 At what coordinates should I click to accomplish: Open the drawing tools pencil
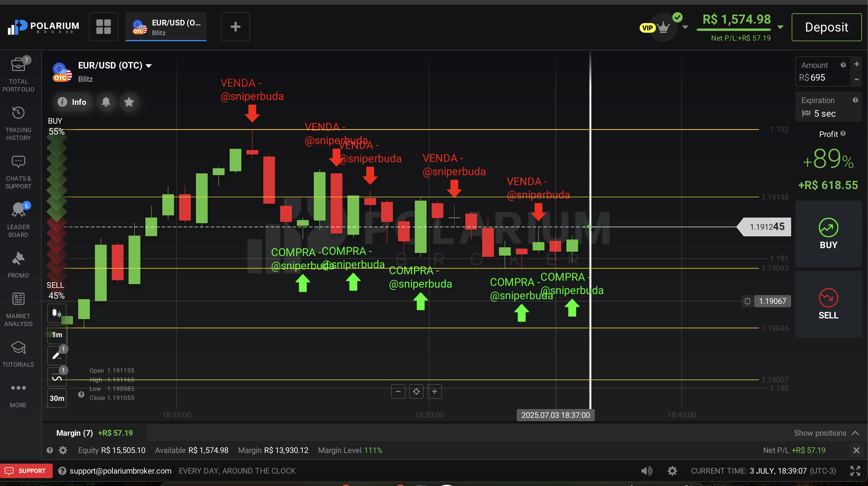[57, 355]
